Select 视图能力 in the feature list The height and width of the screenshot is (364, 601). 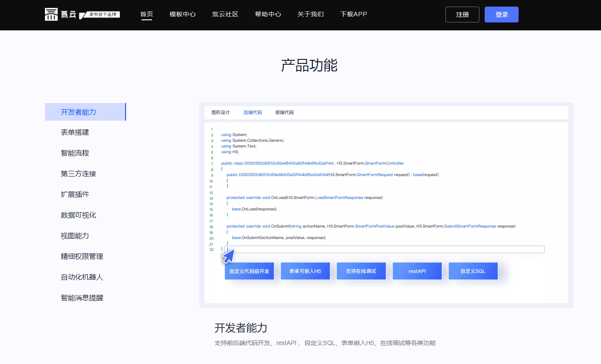pos(75,236)
